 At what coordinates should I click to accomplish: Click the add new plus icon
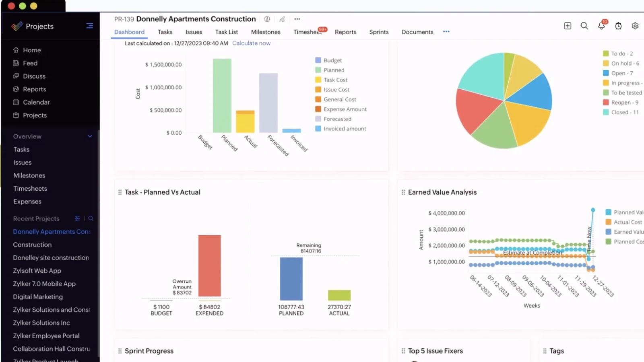[568, 26]
